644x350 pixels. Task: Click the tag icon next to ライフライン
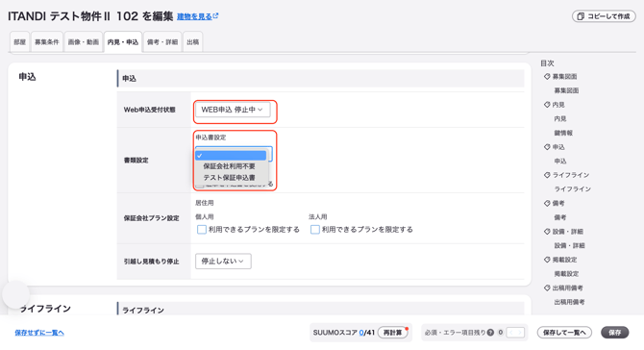point(547,175)
